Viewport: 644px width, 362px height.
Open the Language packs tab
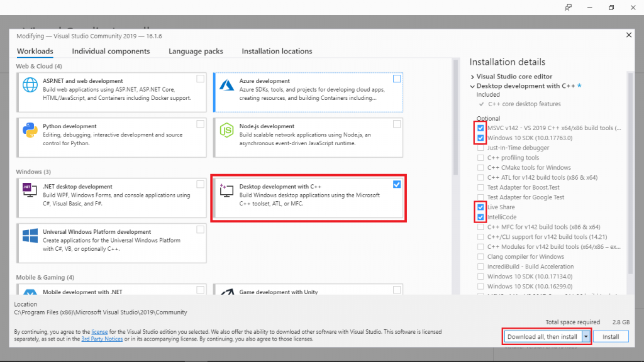click(196, 51)
